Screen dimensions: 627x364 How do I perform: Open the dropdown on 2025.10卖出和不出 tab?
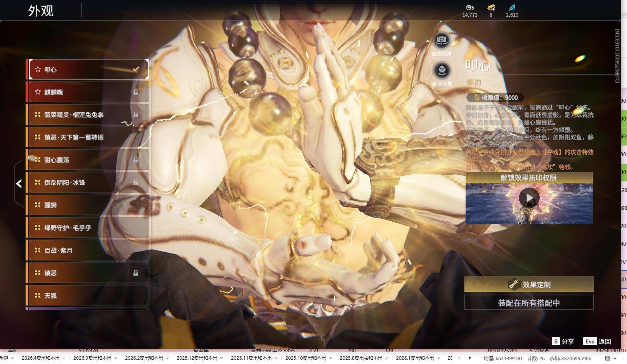(331, 358)
